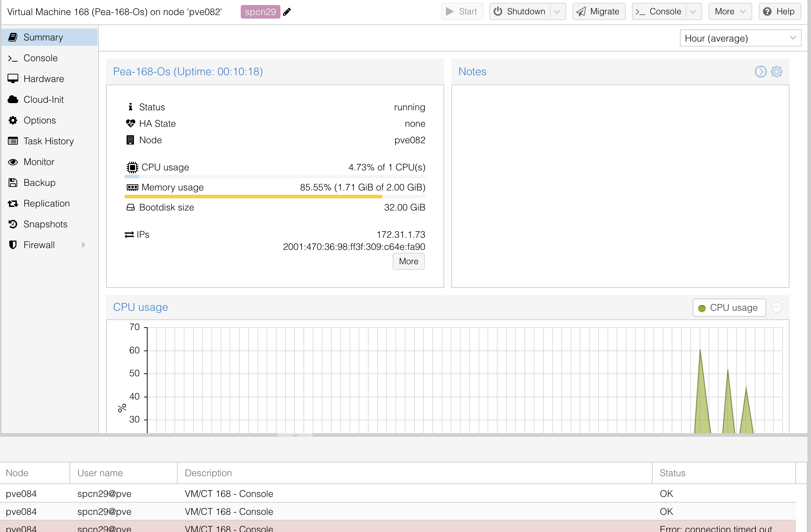Click the spcn29 tag label
The height and width of the screenshot is (532, 811).
[260, 12]
